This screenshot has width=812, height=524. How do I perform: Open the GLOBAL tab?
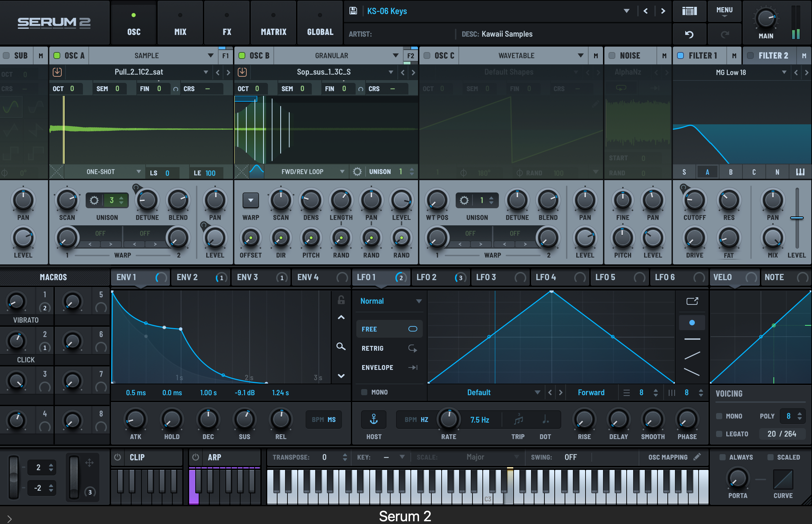click(x=320, y=23)
